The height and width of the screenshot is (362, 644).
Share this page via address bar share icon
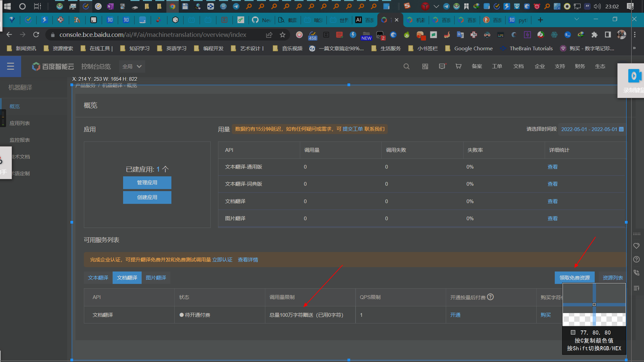[269, 35]
